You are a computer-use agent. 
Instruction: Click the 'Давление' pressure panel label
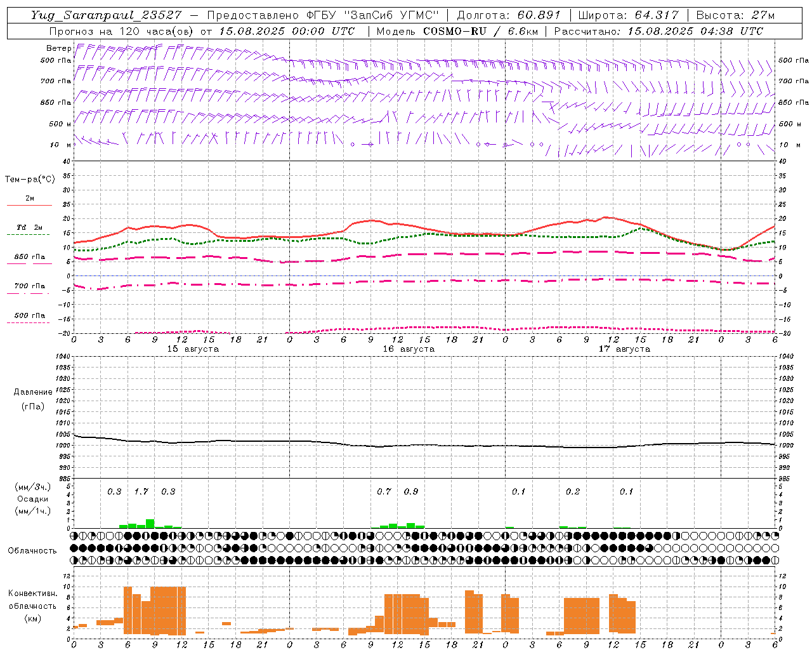[33, 392]
